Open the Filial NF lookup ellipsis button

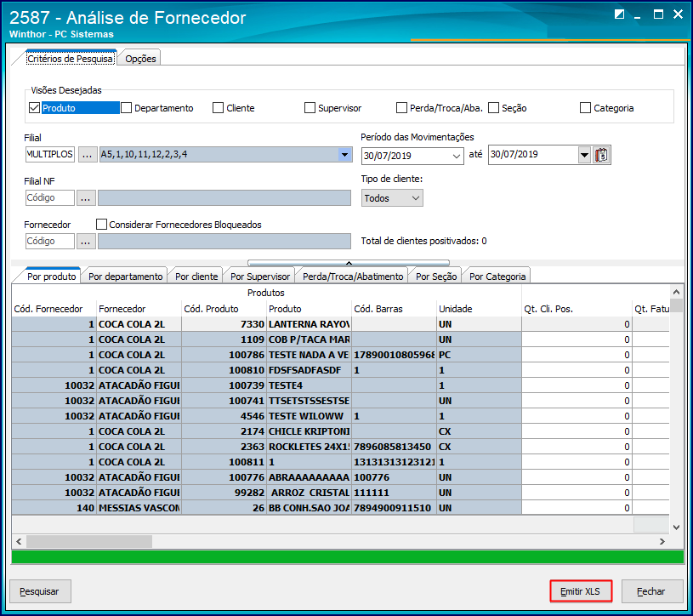click(86, 197)
